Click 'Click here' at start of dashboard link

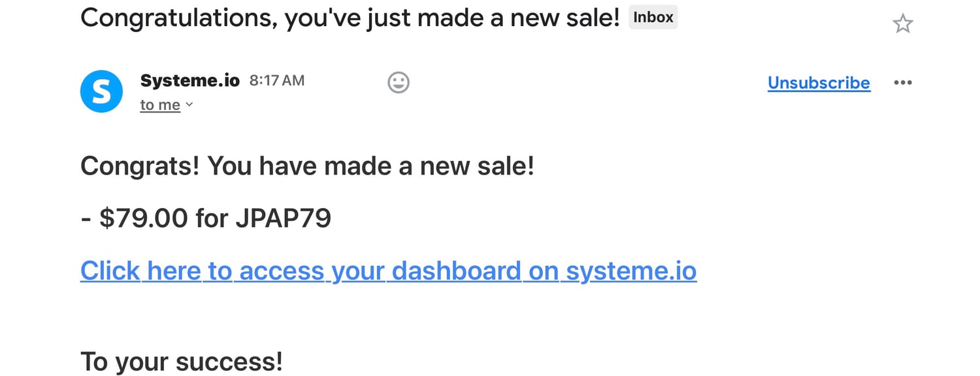(x=139, y=271)
